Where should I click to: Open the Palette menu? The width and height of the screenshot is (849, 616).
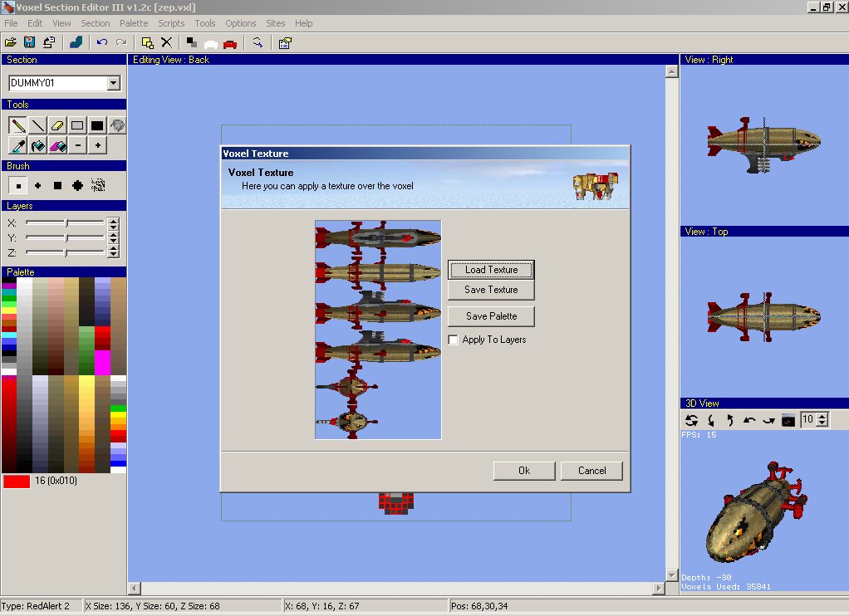coord(134,23)
